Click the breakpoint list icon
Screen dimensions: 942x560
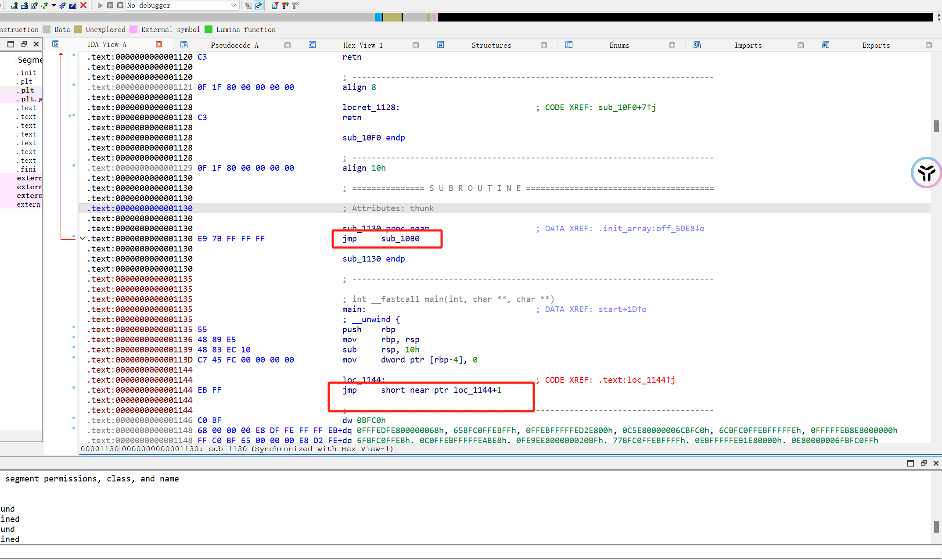point(275,5)
